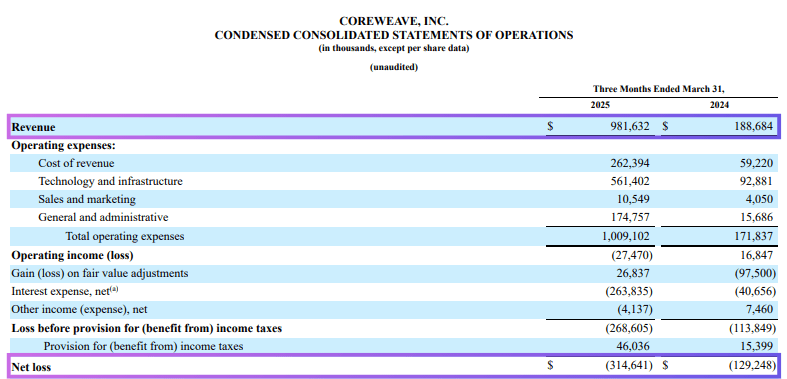The height and width of the screenshot is (379, 787).
Task: Click the 2024 Revenue value 188,684
Action: point(752,127)
